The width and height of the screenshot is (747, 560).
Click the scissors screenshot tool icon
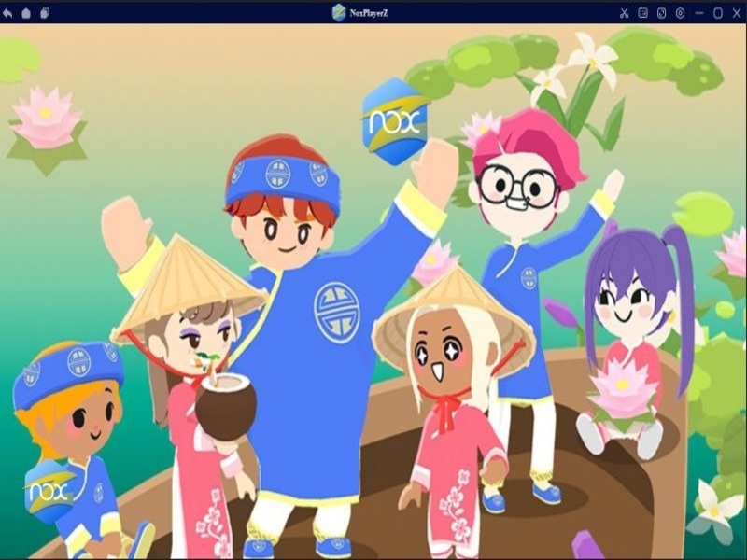[x=624, y=13]
